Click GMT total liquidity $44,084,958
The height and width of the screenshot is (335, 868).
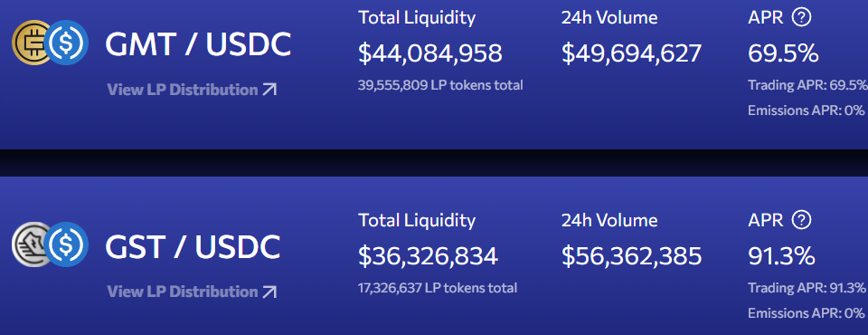coord(430,53)
